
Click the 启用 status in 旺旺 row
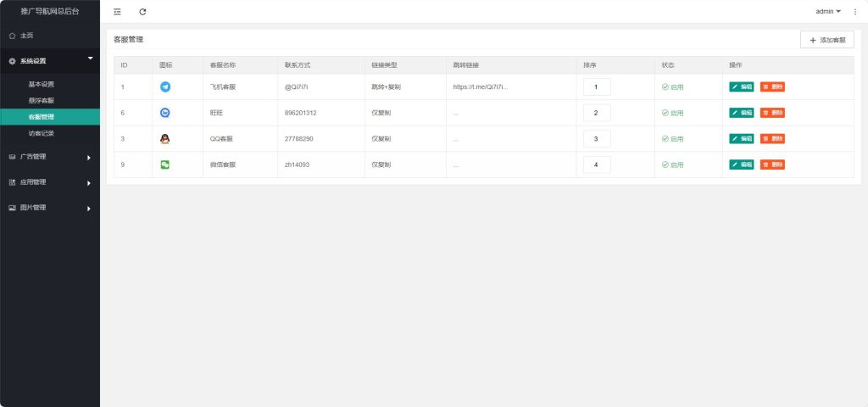point(672,113)
